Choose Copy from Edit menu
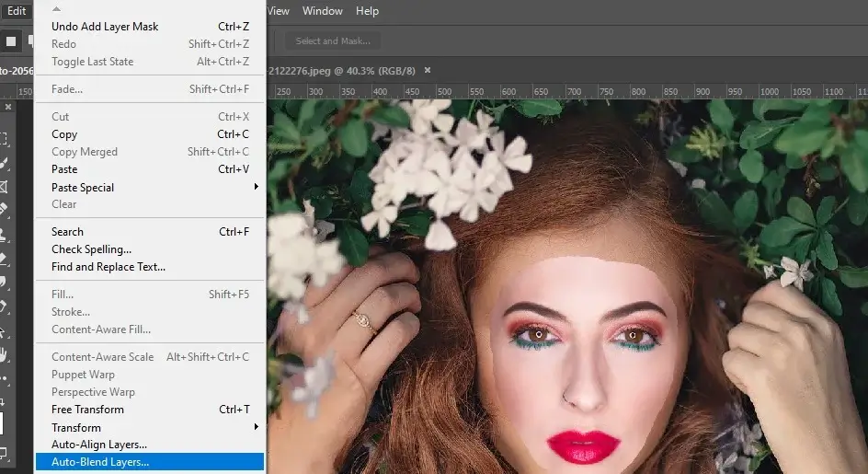The width and height of the screenshot is (868, 474). (x=150, y=134)
